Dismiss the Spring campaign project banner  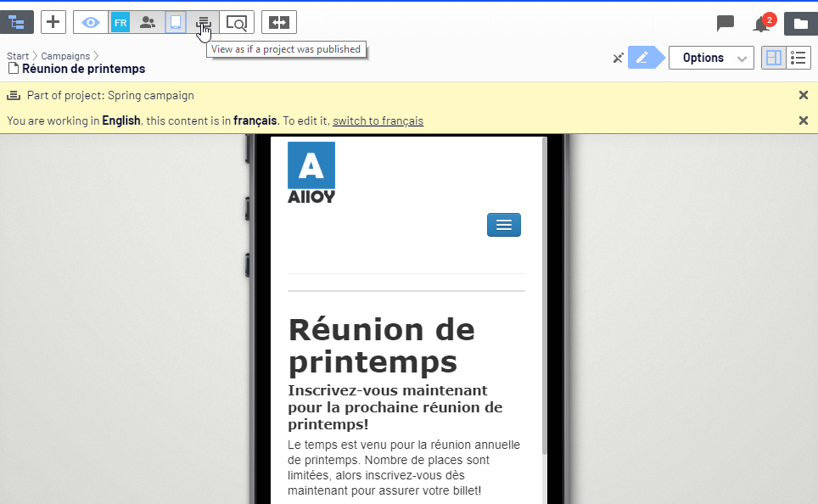click(x=803, y=95)
